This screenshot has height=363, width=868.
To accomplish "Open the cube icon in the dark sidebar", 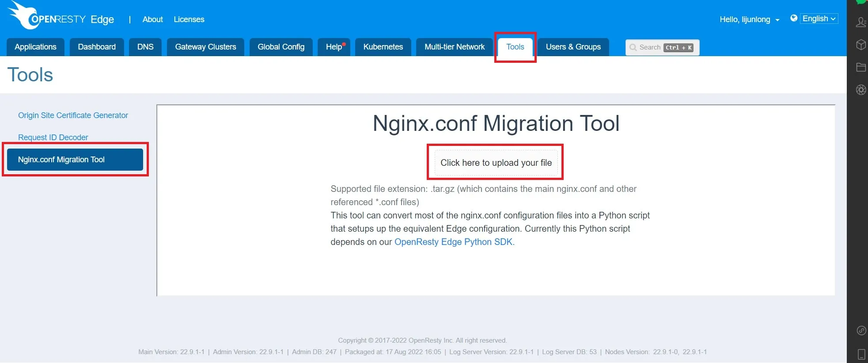I will point(861,45).
